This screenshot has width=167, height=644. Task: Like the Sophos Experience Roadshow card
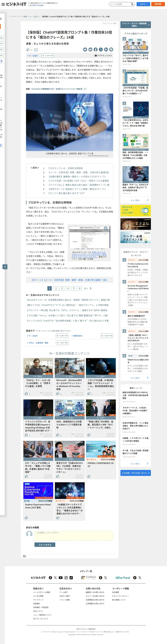click(26, 518)
